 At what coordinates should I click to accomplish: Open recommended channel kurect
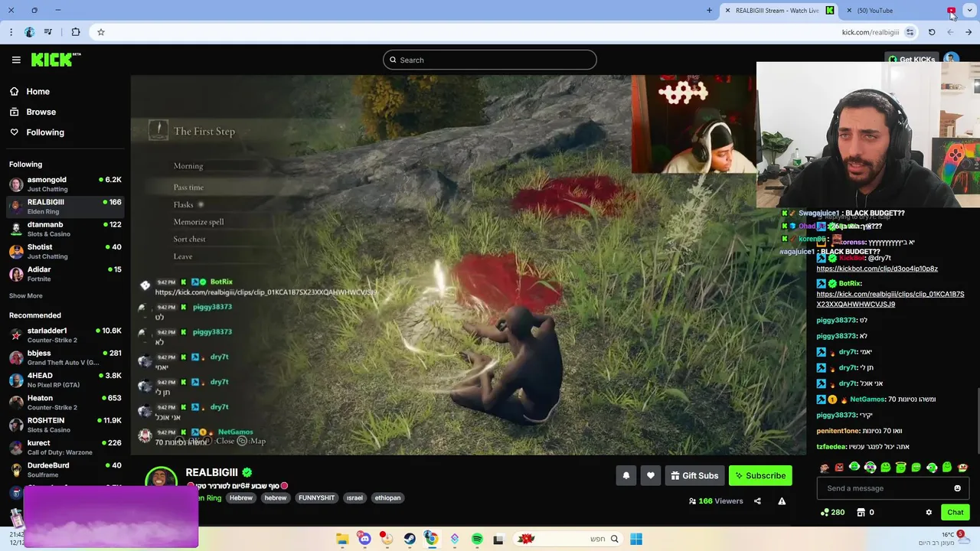tap(64, 447)
